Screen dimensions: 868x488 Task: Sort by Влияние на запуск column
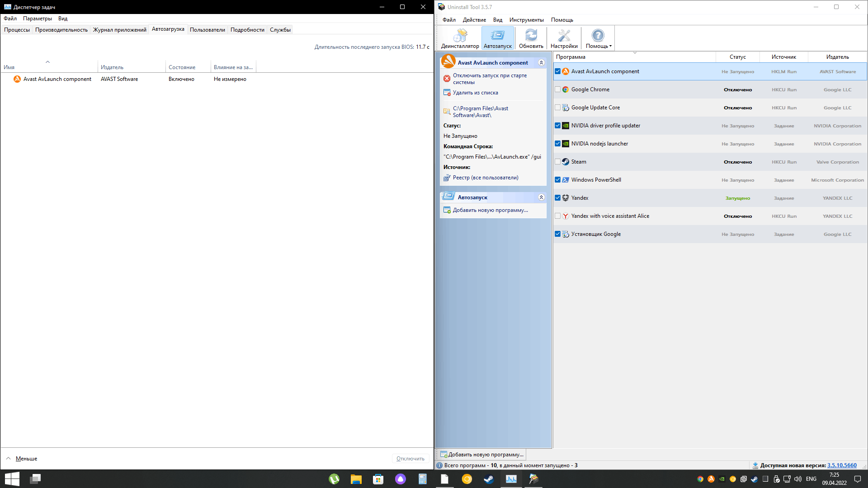pyautogui.click(x=233, y=67)
